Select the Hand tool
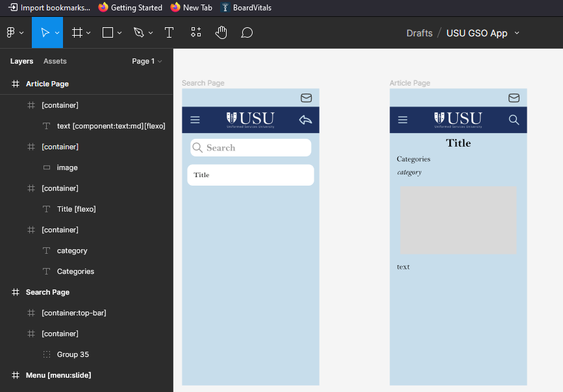Image resolution: width=563 pixels, height=392 pixels. pos(221,32)
